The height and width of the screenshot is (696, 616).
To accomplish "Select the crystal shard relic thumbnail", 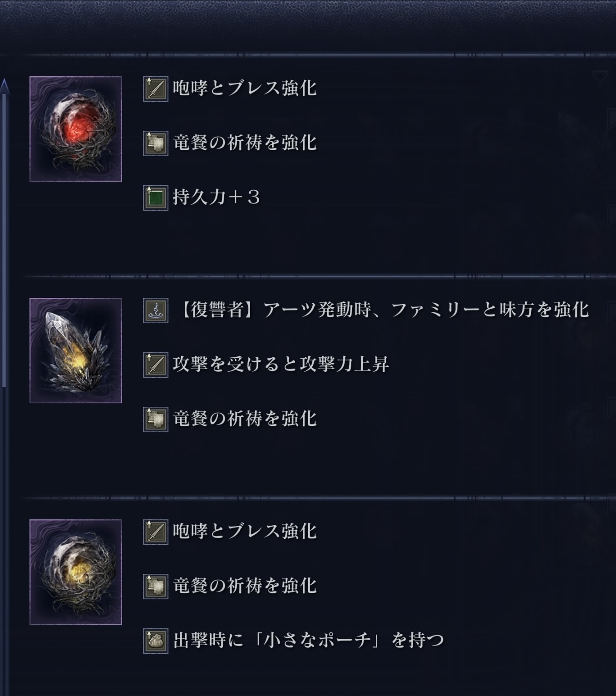I will point(76,350).
